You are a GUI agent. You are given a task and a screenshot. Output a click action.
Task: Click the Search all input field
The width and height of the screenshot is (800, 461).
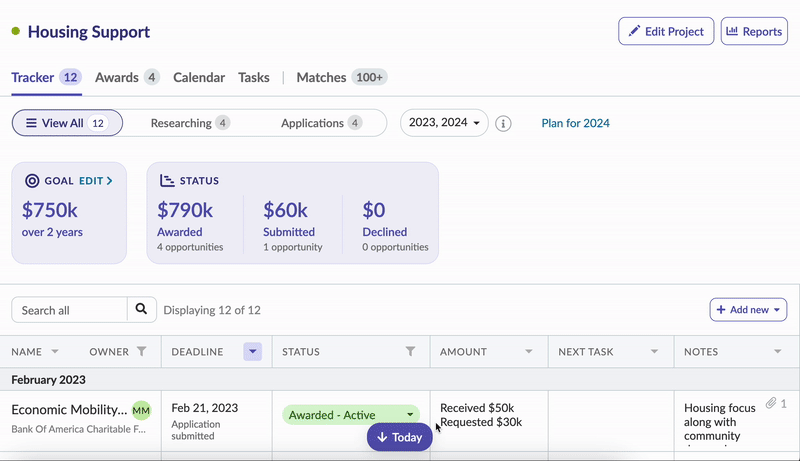tap(70, 310)
